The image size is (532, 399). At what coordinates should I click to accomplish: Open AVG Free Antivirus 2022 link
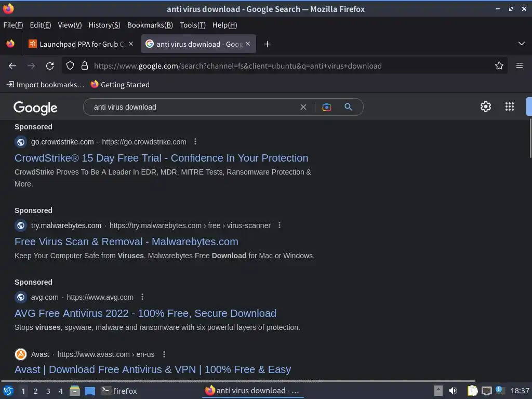coord(145,313)
